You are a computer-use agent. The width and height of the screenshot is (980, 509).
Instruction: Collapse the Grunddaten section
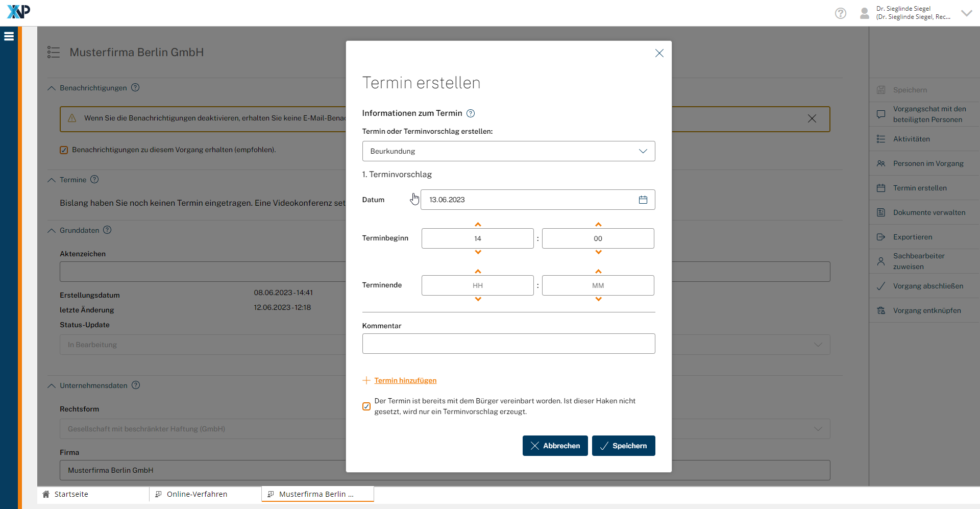[x=51, y=231]
